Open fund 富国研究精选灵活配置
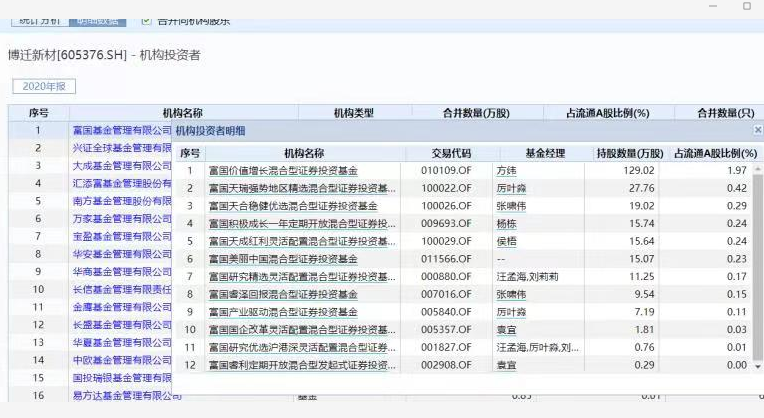764x418 pixels. [x=302, y=277]
